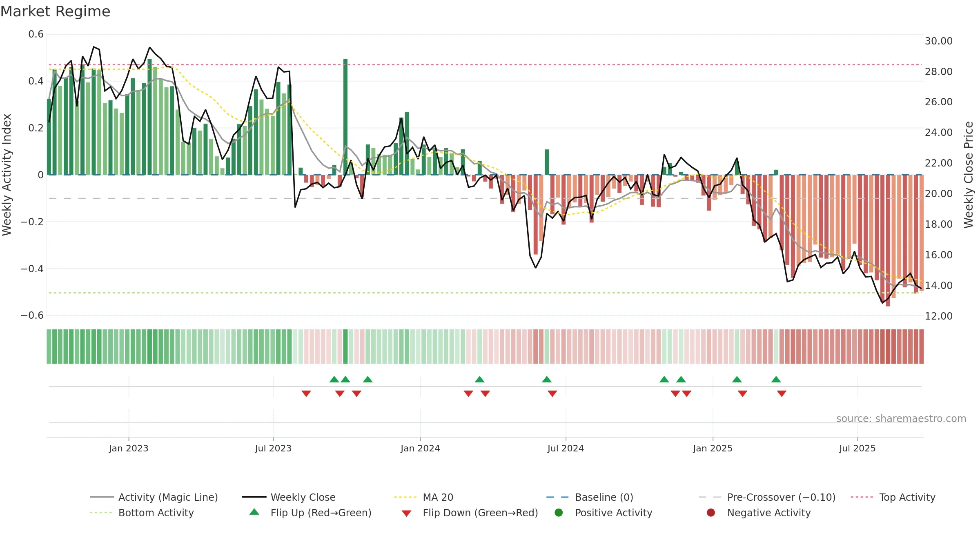
Task: Click the 12.00 price axis label
Action: pos(938,316)
